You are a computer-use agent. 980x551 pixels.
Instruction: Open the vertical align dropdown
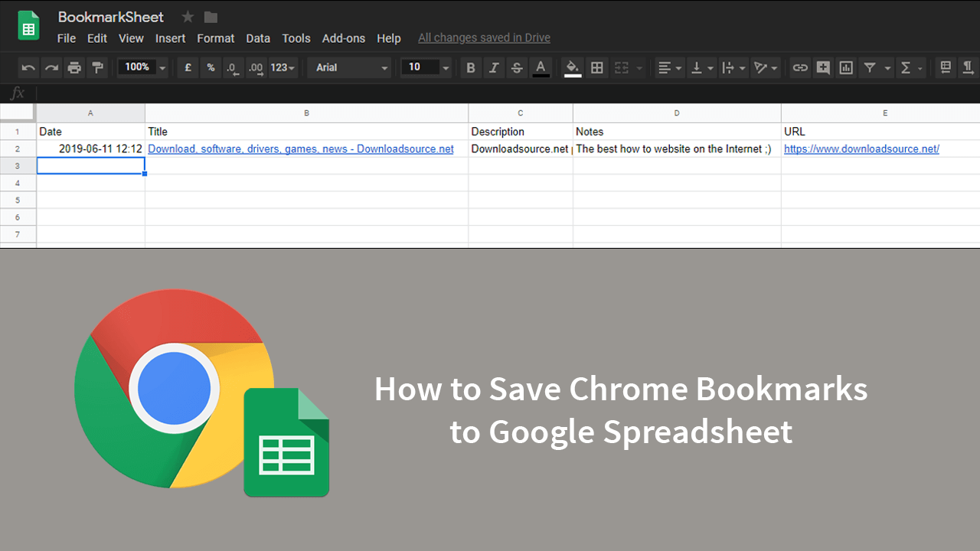[x=701, y=67]
